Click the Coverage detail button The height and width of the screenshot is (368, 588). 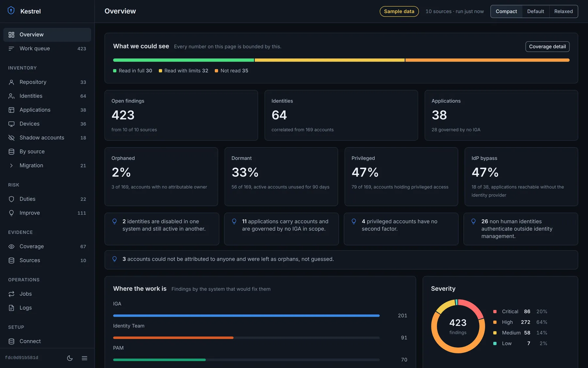[547, 46]
